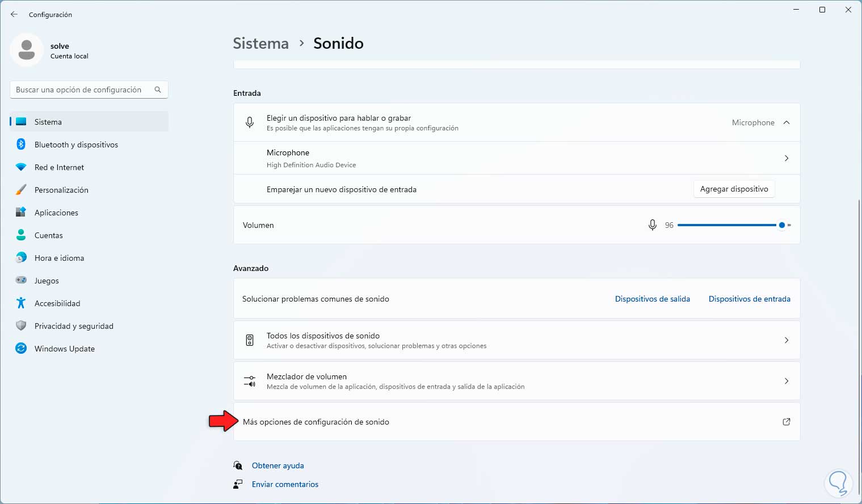Open Mezclador de volumen chevron
Viewport: 862px width, 504px height.
[787, 381]
